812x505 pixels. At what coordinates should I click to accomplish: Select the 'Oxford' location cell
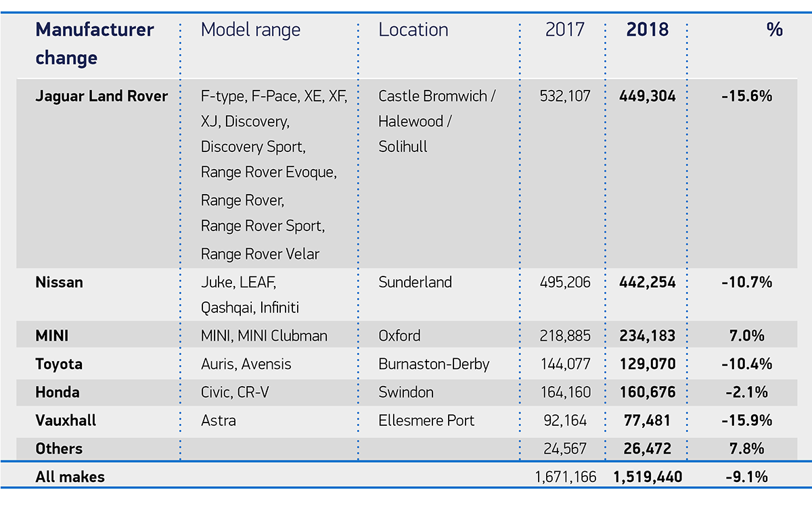pos(399,335)
